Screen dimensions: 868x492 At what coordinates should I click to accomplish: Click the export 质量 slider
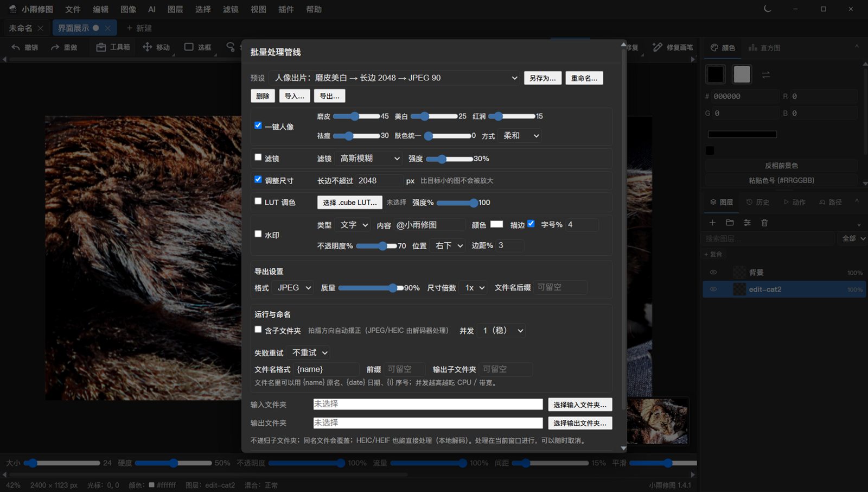pos(370,288)
